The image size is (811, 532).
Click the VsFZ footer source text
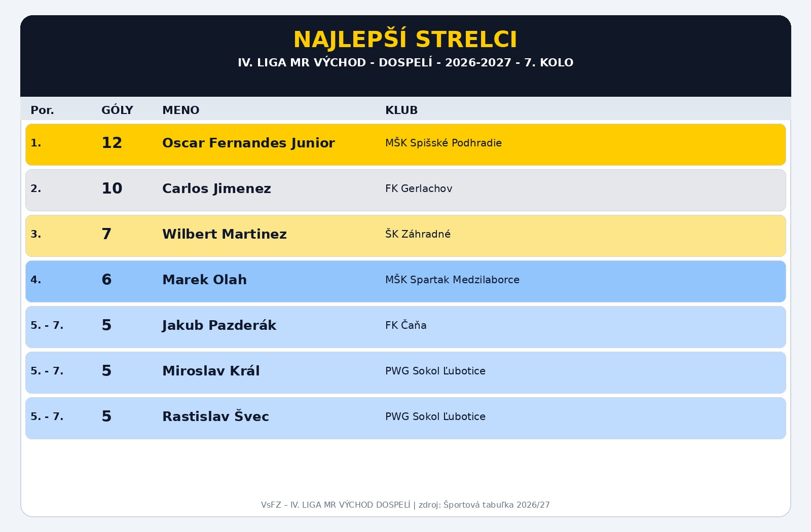pos(405,505)
